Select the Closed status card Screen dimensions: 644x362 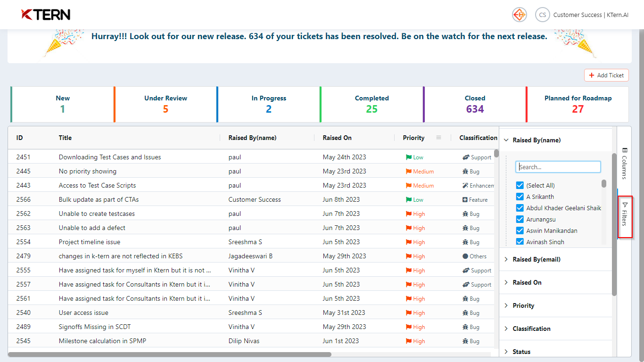[x=475, y=104]
